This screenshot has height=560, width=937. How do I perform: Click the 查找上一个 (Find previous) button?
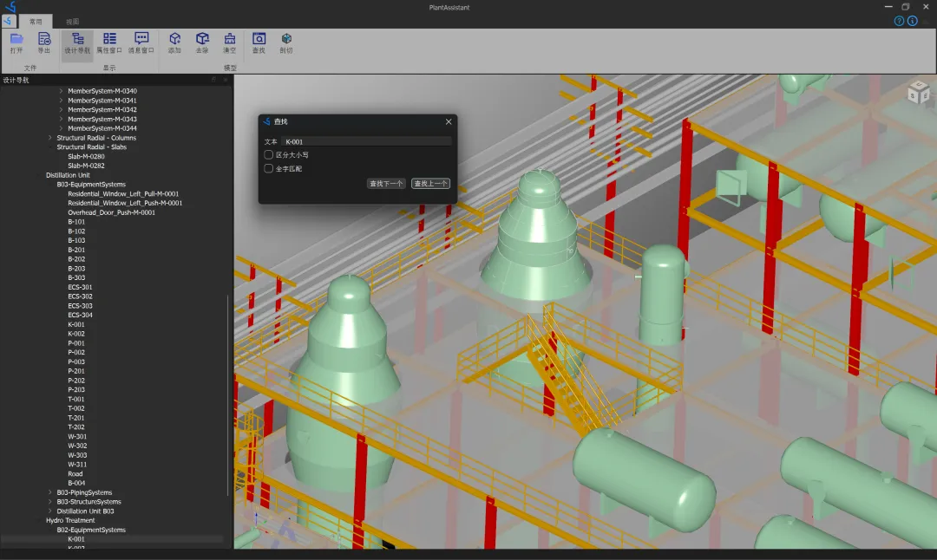430,183
